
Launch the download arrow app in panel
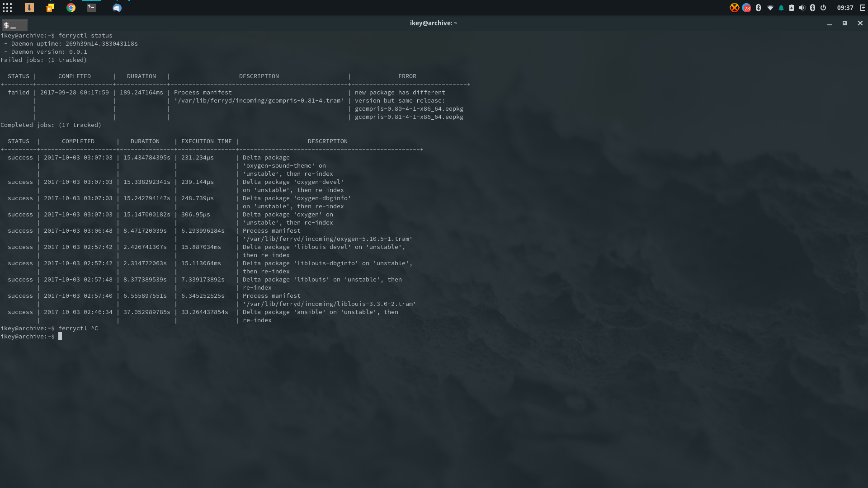point(29,8)
